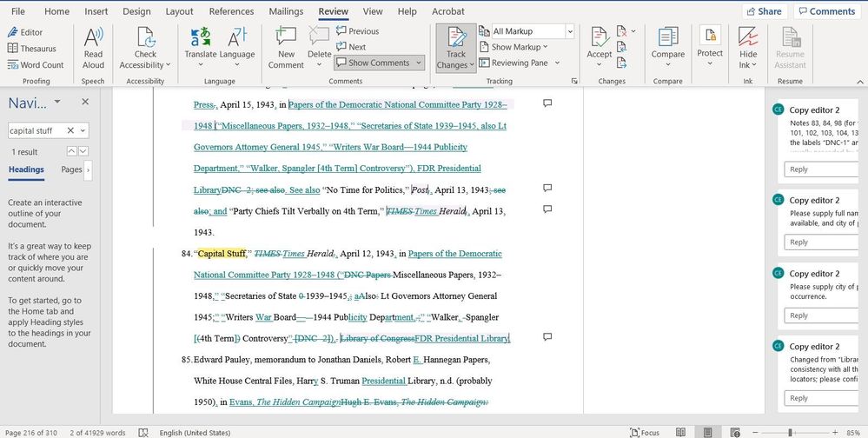
Task: Open the Compare documents tool
Action: pos(667,48)
